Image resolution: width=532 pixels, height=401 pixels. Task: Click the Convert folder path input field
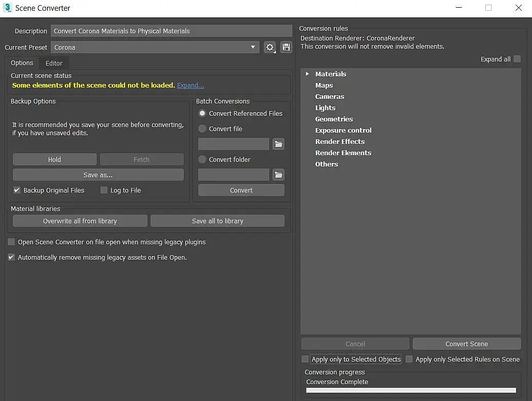[233, 175]
